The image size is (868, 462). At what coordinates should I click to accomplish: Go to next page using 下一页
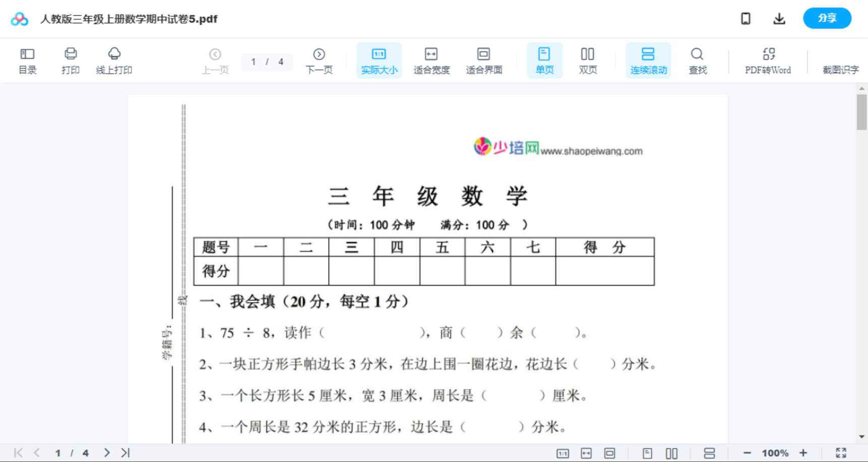[319, 60]
